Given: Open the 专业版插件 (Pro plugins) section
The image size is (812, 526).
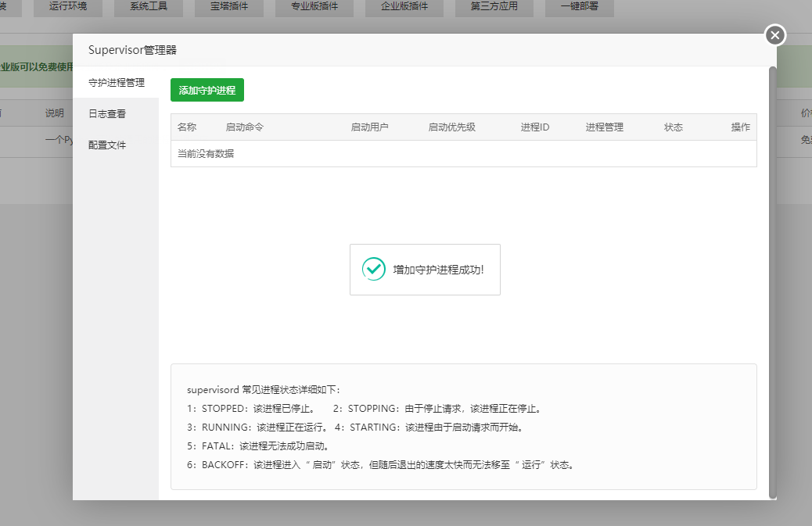Looking at the screenshot, I should (314, 6).
